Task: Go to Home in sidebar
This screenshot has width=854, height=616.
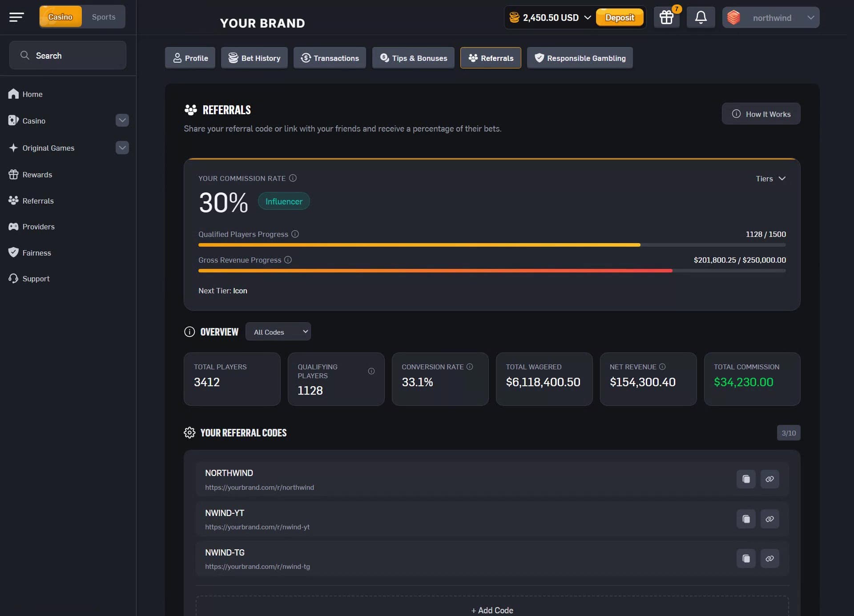Action: pyautogui.click(x=25, y=94)
